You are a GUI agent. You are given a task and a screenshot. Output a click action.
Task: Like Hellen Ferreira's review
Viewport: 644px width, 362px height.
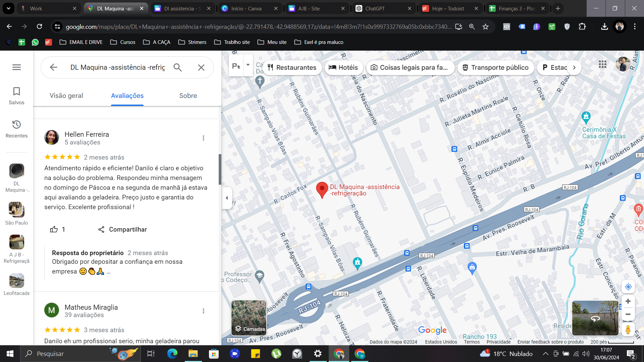point(57,229)
